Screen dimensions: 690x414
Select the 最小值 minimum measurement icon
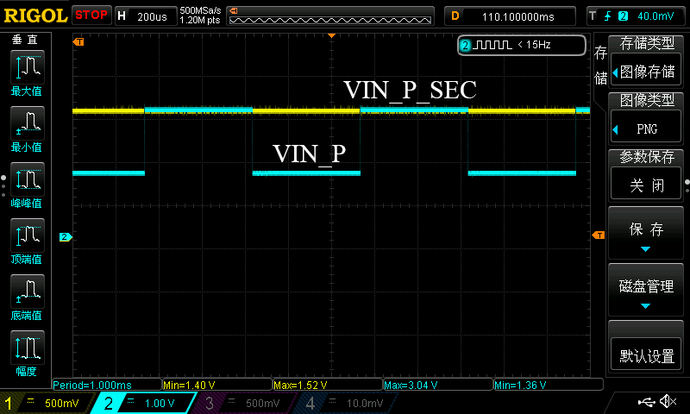pyautogui.click(x=27, y=129)
